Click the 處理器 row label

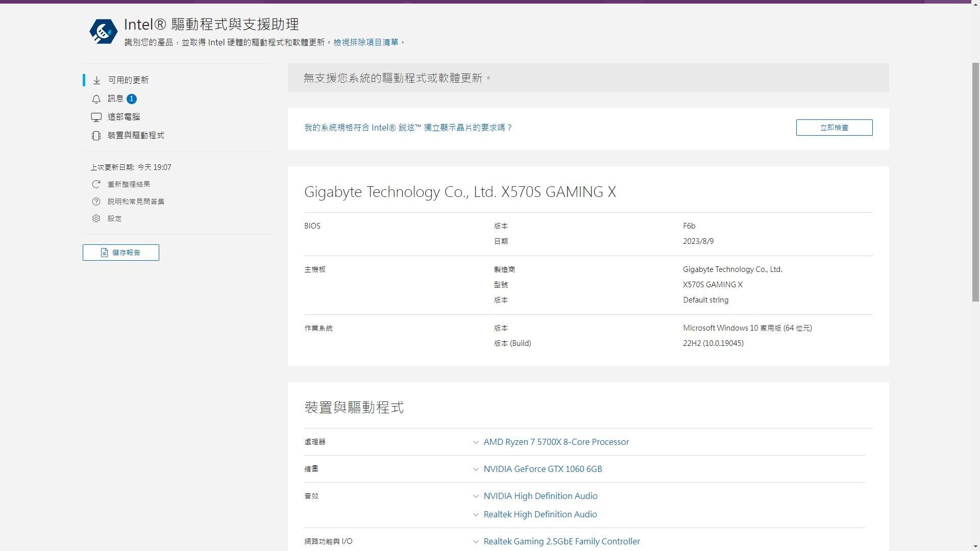[315, 442]
